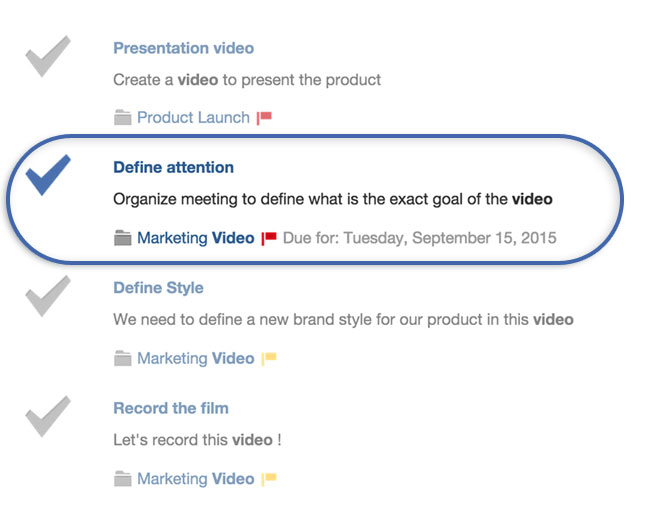Image resolution: width=650 pixels, height=528 pixels.
Task: Open the Record the film task
Action: tap(171, 408)
